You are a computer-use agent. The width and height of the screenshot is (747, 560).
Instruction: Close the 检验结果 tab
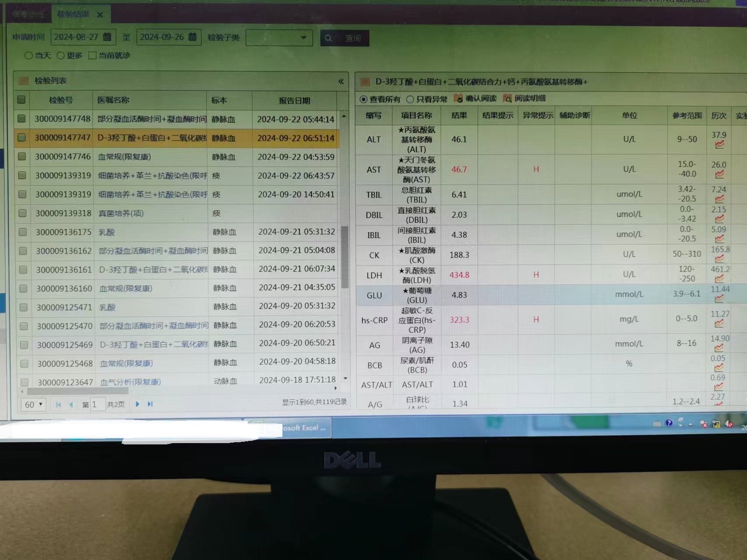(100, 15)
